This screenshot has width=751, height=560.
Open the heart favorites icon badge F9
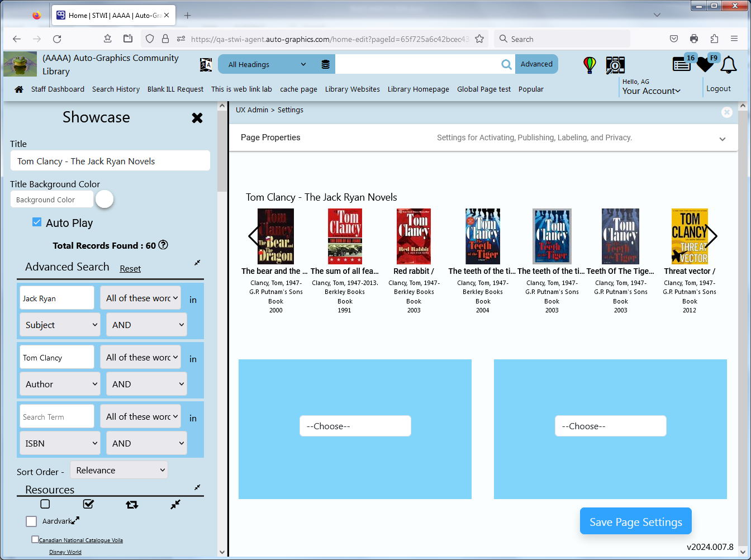(705, 64)
